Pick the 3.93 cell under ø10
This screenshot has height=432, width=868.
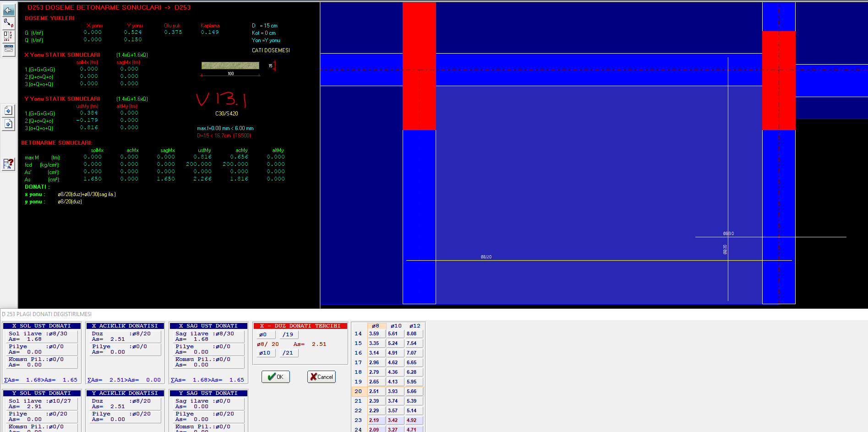pyautogui.click(x=394, y=391)
